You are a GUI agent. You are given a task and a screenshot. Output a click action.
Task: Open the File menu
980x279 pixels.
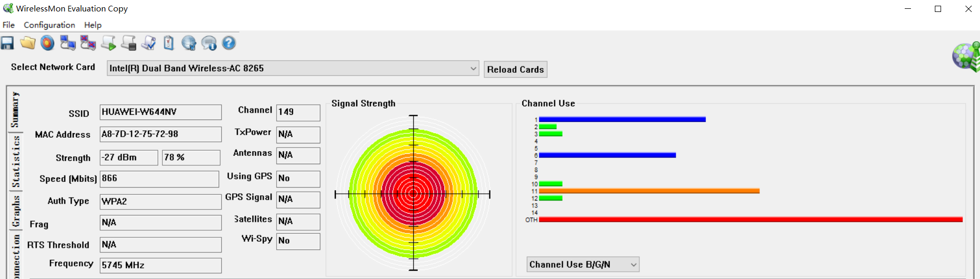9,25
